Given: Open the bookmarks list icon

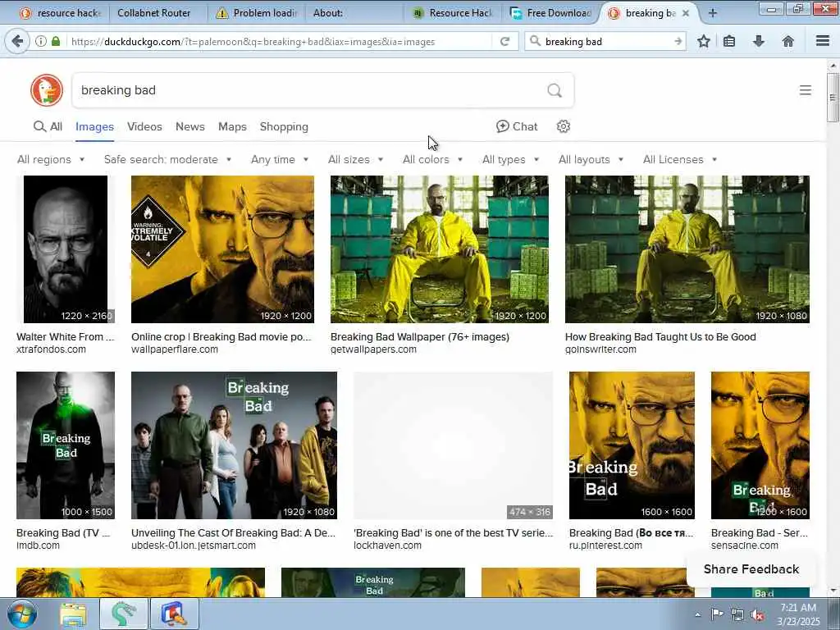Looking at the screenshot, I should pyautogui.click(x=729, y=41).
